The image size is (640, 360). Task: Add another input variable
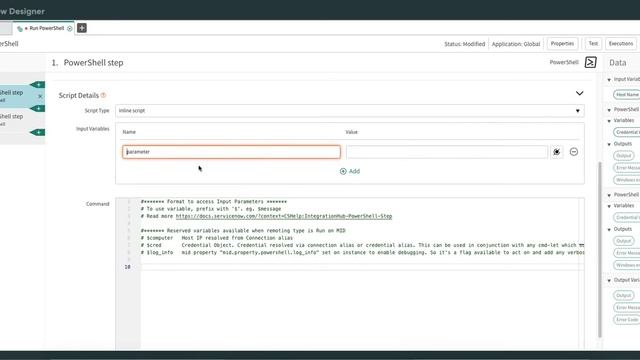coord(350,171)
